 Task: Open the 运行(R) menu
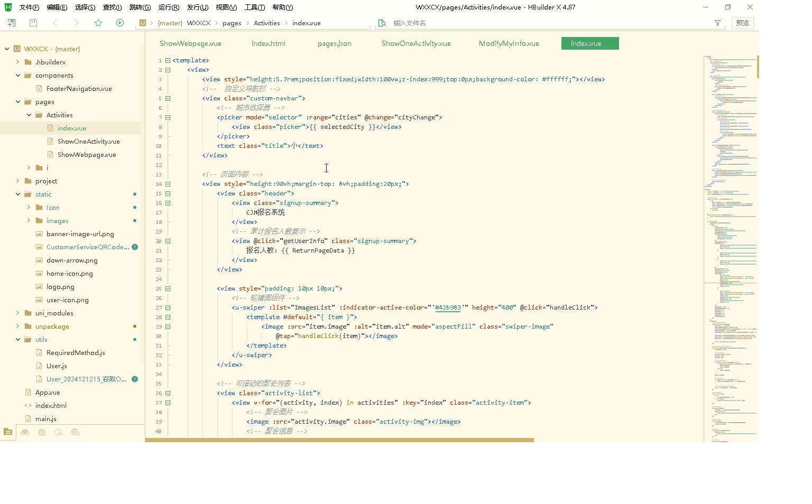pos(169,7)
